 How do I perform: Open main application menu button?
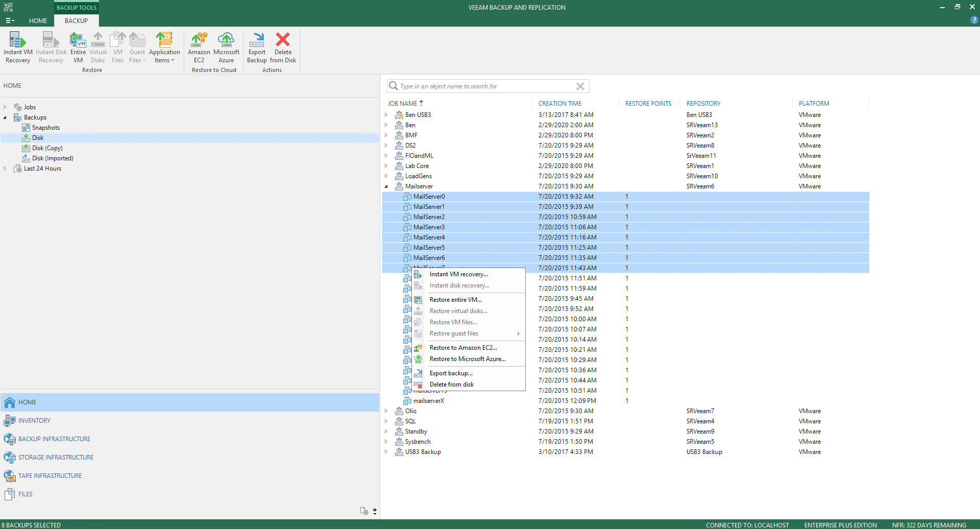10,21
